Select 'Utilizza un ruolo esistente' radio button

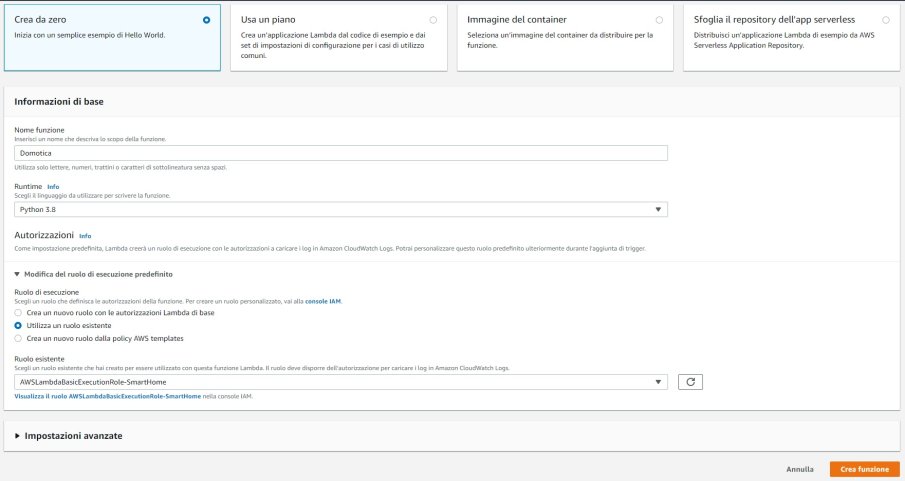19,326
